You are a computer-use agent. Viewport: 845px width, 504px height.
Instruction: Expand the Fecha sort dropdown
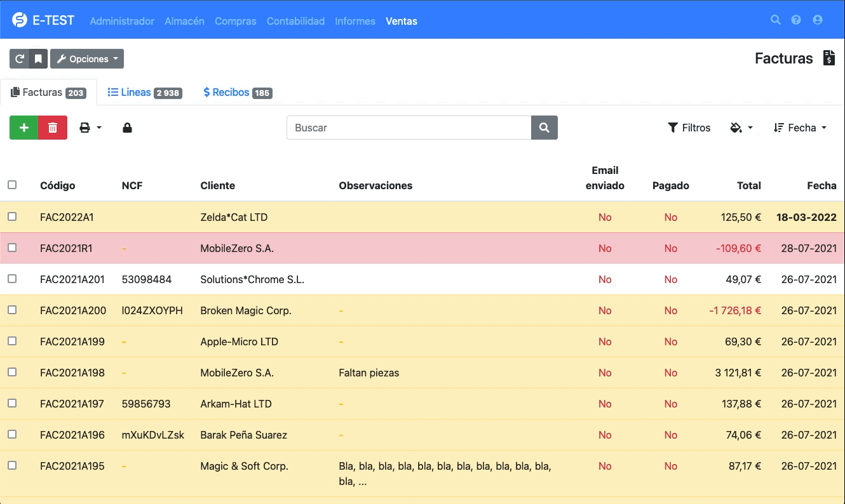click(800, 127)
